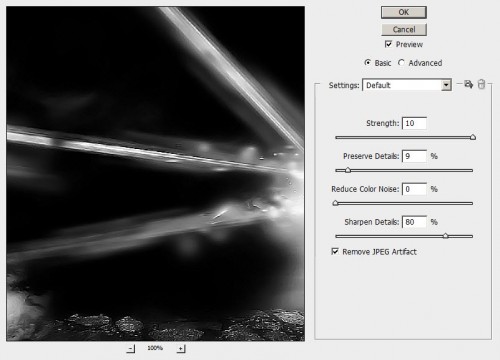Click the Reduce Color Noise value field
The width and height of the screenshot is (500, 360).
(x=414, y=189)
